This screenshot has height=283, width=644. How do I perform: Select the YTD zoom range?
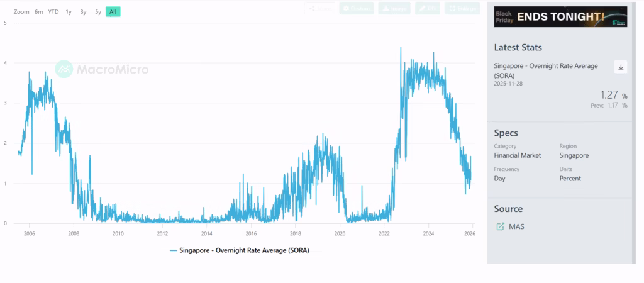(x=53, y=12)
